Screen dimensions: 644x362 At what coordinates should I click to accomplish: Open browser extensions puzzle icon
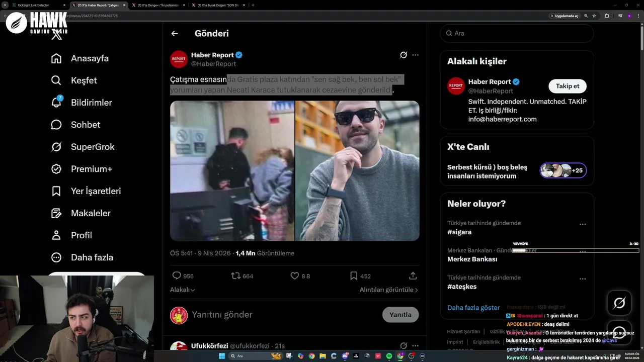607,16
